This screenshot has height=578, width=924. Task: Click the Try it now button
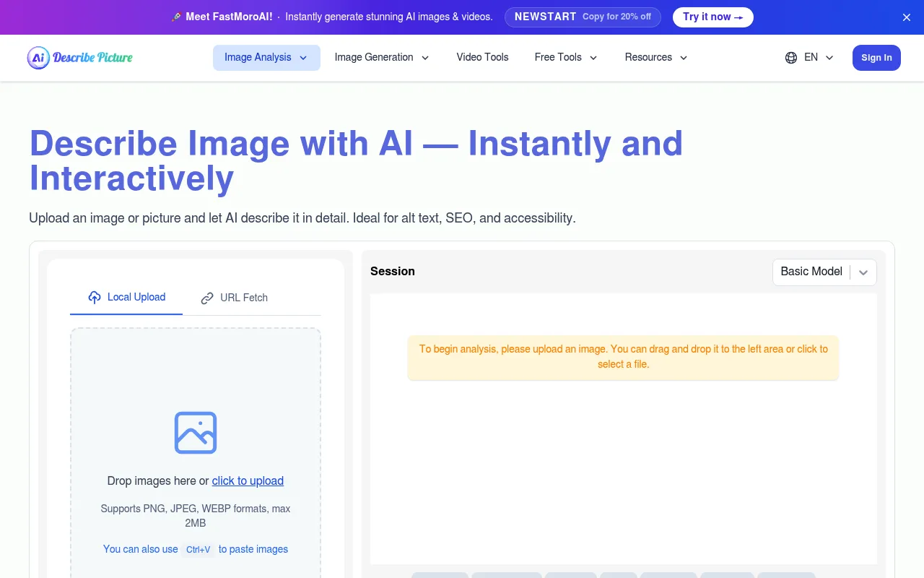point(713,17)
